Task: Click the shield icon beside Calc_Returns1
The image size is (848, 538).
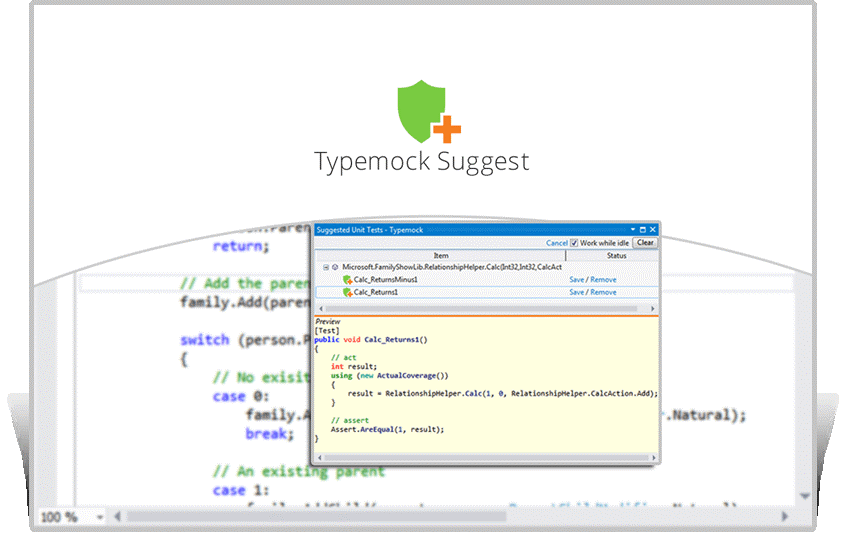Action: pyautogui.click(x=348, y=292)
